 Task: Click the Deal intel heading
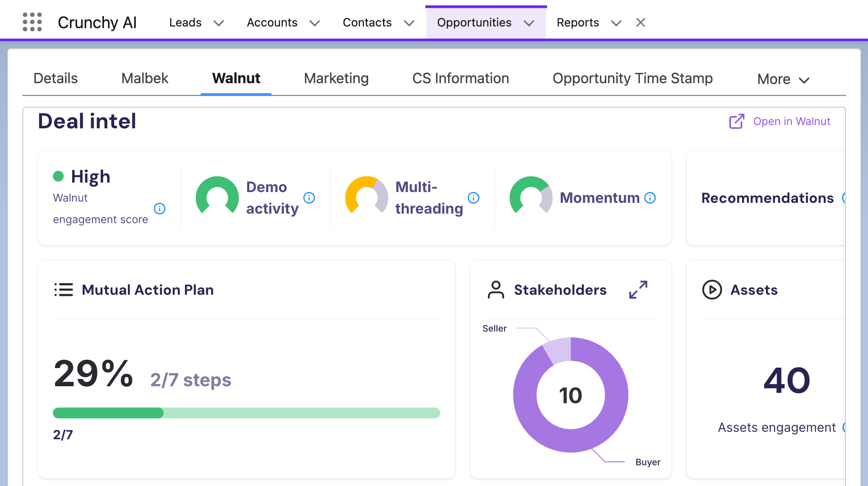pyautogui.click(x=87, y=121)
